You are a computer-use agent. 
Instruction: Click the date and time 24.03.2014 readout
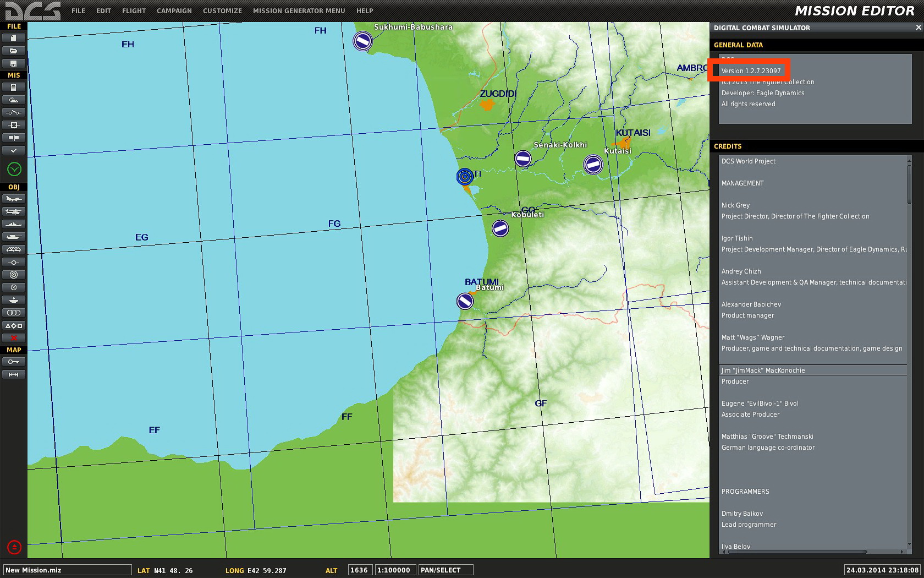click(x=882, y=570)
